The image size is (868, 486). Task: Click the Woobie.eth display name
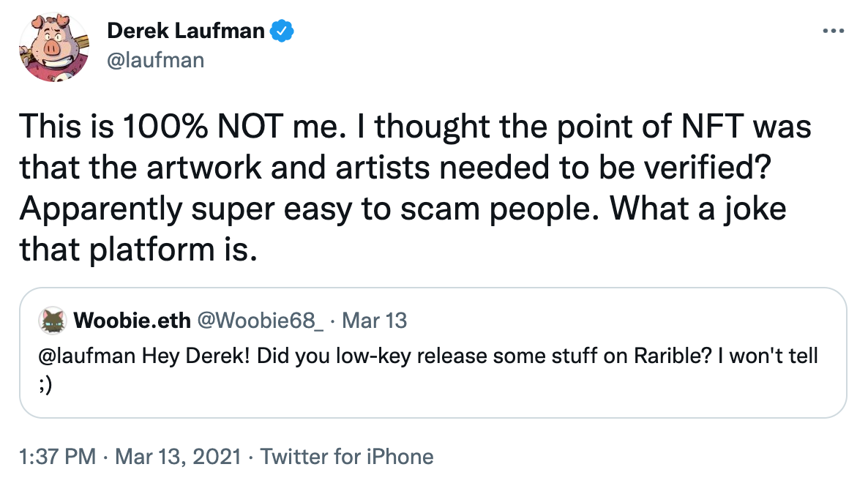pos(131,321)
